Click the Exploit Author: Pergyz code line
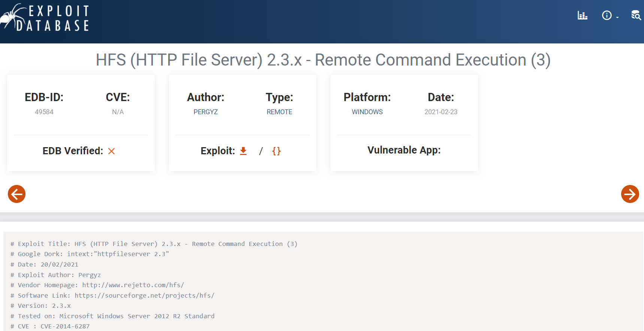 tap(56, 275)
